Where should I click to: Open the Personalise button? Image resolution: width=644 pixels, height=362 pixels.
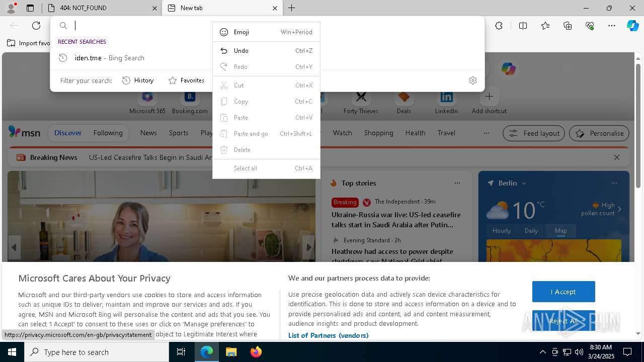pos(599,133)
